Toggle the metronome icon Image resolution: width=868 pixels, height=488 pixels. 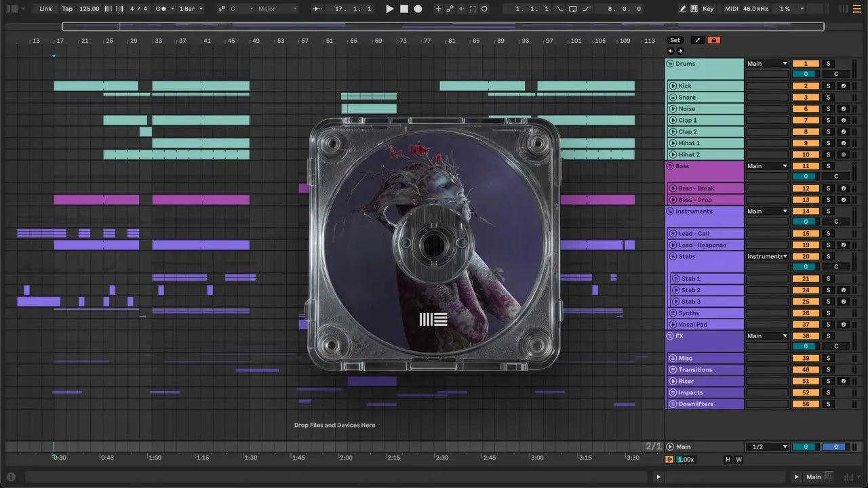[162, 9]
